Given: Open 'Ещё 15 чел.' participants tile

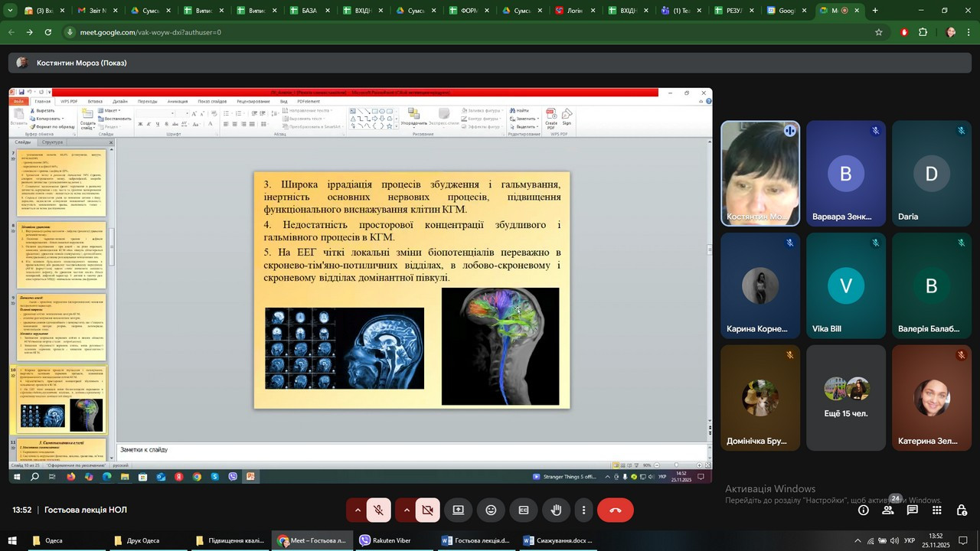Looking at the screenshot, I should tap(846, 398).
